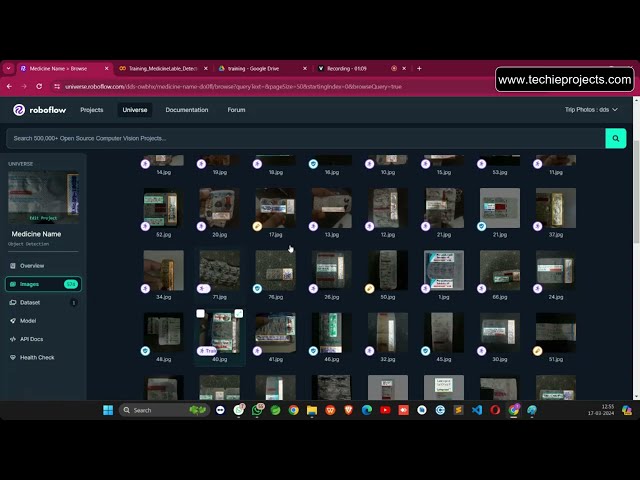Image resolution: width=640 pixels, height=480 pixels.
Task: Open a new browser tab with plus icon
Action: click(x=419, y=69)
